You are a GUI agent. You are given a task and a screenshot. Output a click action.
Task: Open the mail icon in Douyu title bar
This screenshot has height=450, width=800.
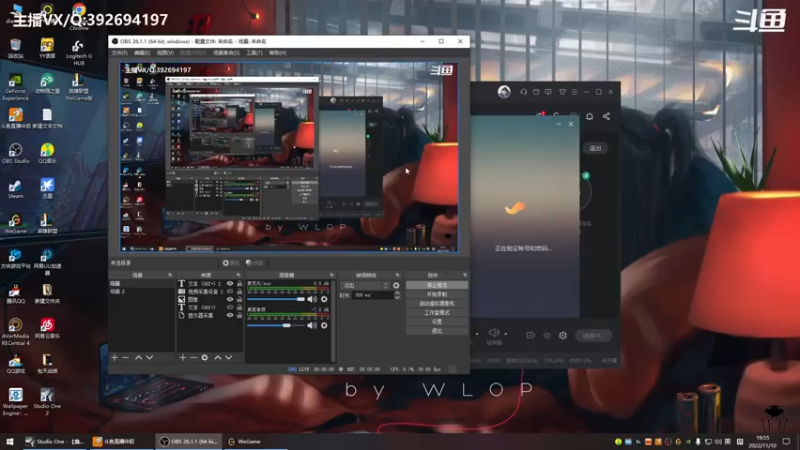(536, 92)
